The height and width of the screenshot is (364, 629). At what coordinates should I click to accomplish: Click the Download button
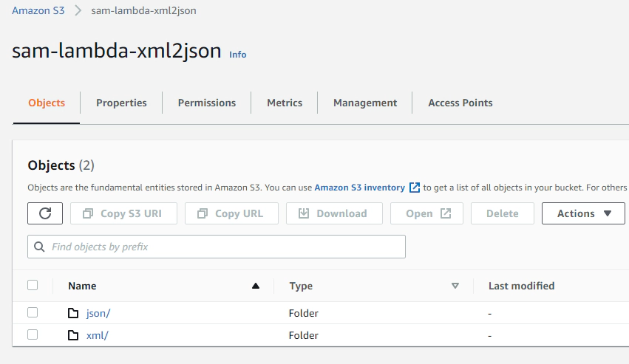334,213
